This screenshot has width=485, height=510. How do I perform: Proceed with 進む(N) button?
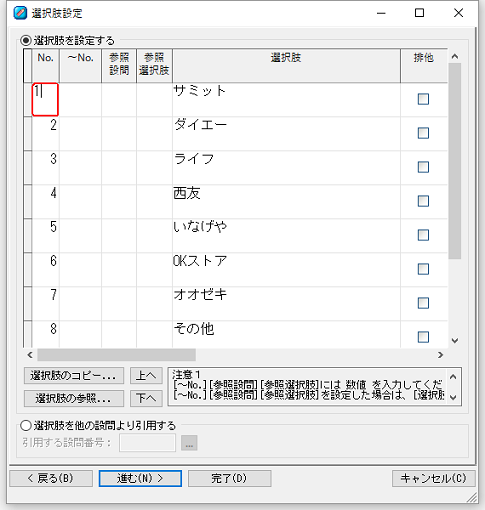(x=140, y=478)
